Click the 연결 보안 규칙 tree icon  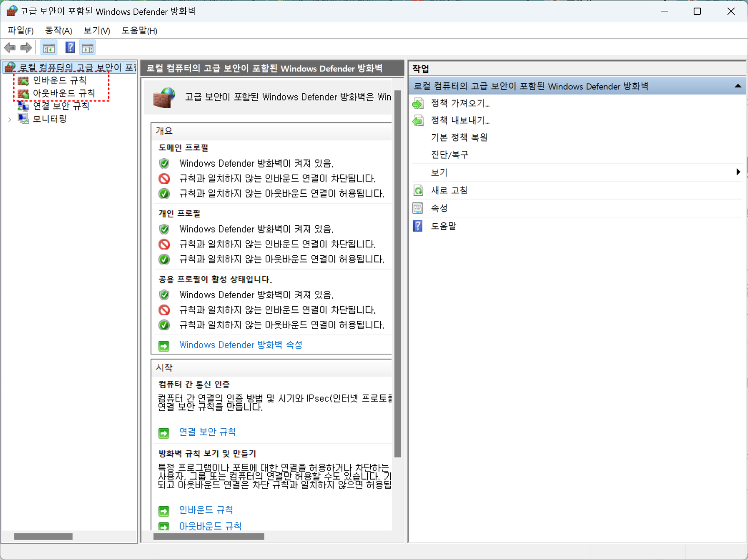23,106
